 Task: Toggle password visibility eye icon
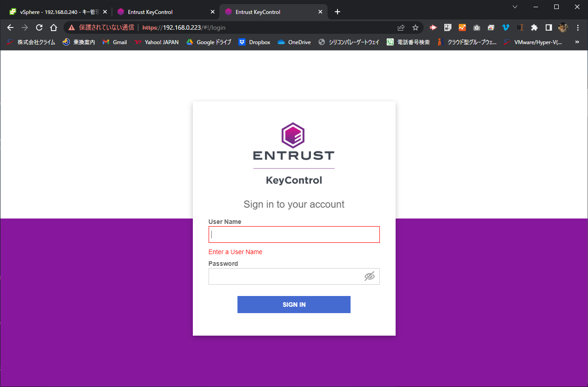[369, 276]
